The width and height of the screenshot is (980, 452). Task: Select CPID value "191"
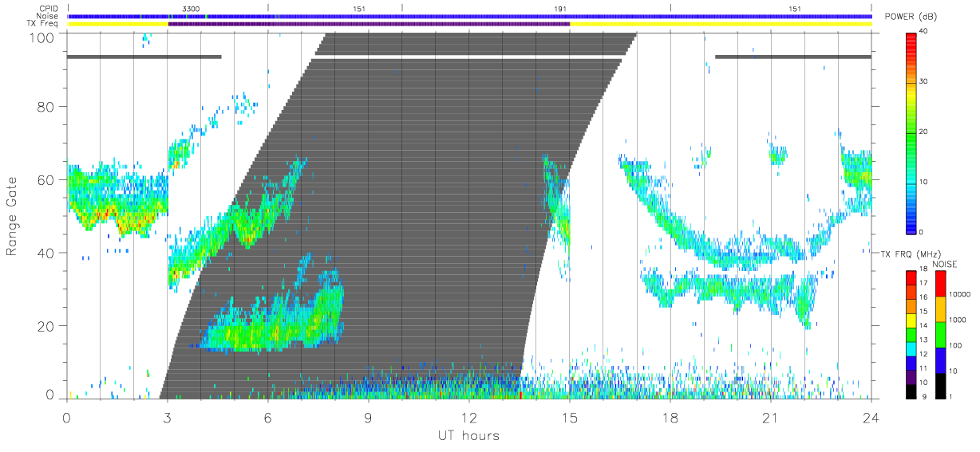[x=560, y=8]
